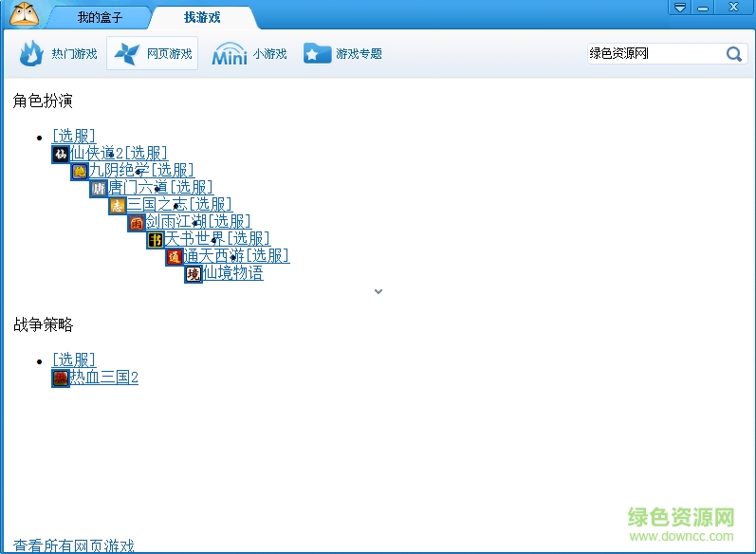Open the Mini 小游戏 section
The height and width of the screenshot is (554, 756).
[249, 54]
